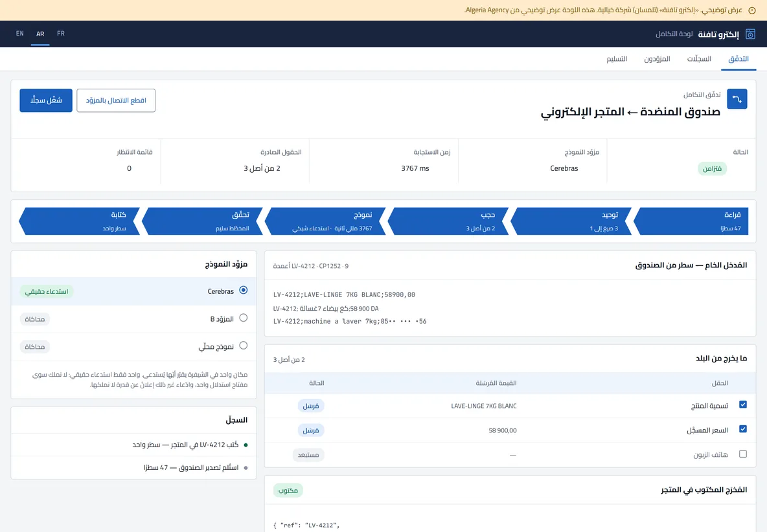Switch language to EN
This screenshot has width=767, height=532.
(19, 34)
